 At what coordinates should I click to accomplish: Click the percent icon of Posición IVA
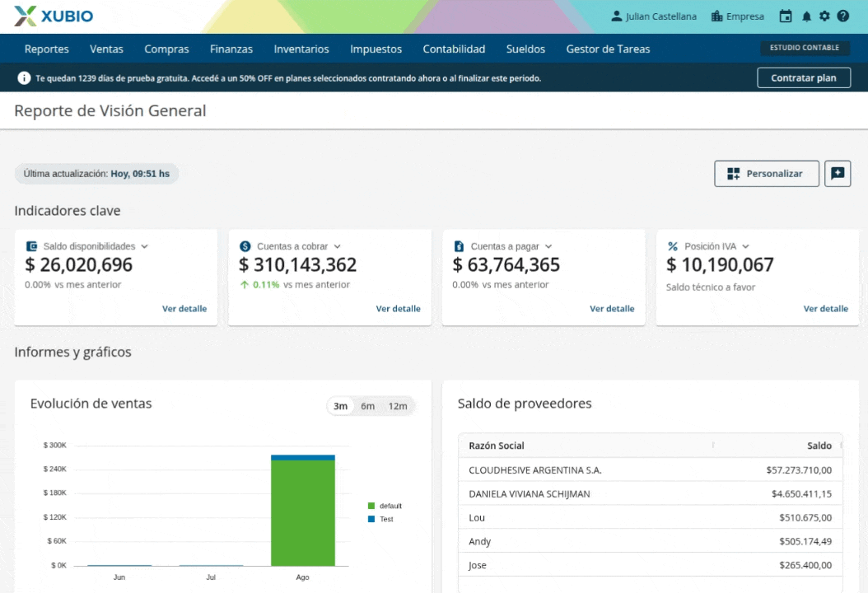point(673,245)
